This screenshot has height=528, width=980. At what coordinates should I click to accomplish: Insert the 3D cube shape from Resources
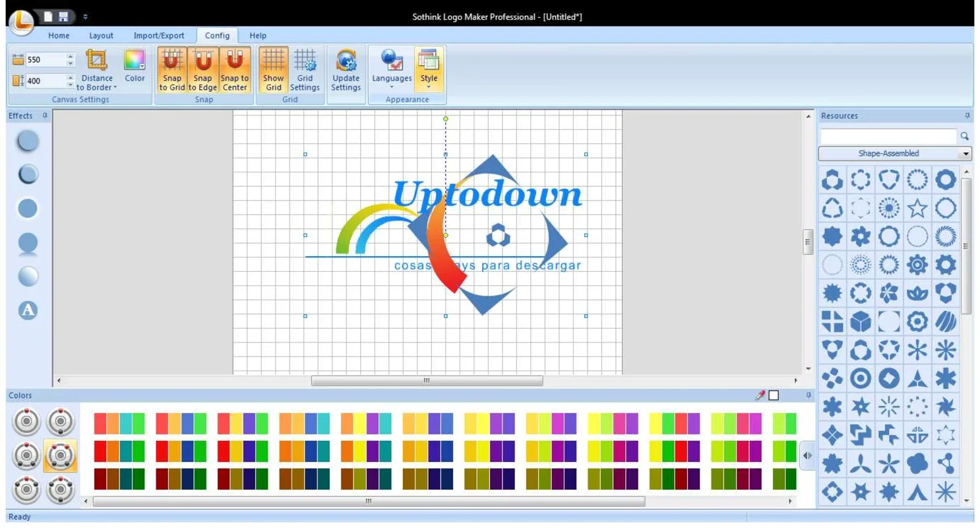click(861, 321)
